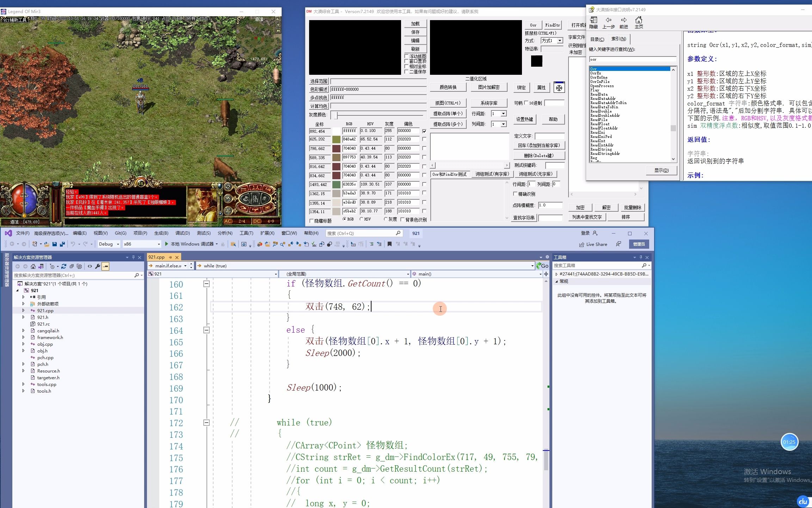The height and width of the screenshot is (508, 812).
Task: Switch to the 目录(C) tab
Action: pyautogui.click(x=597, y=39)
